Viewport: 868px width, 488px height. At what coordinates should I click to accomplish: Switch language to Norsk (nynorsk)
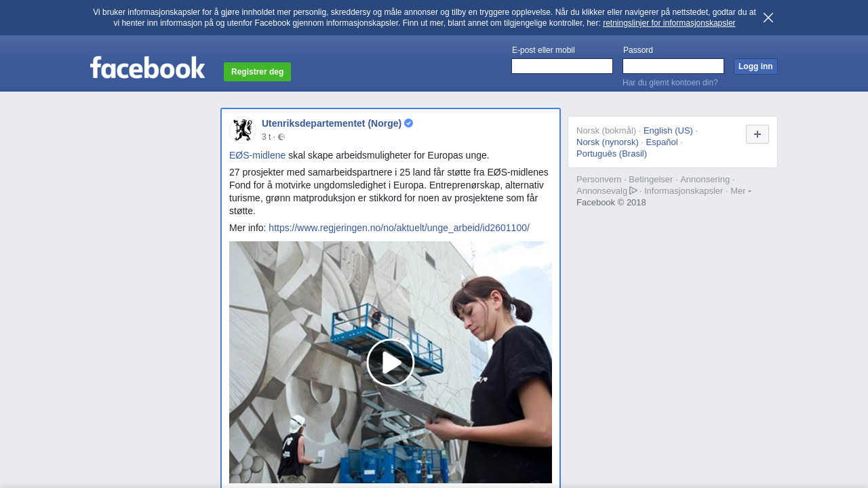point(608,142)
